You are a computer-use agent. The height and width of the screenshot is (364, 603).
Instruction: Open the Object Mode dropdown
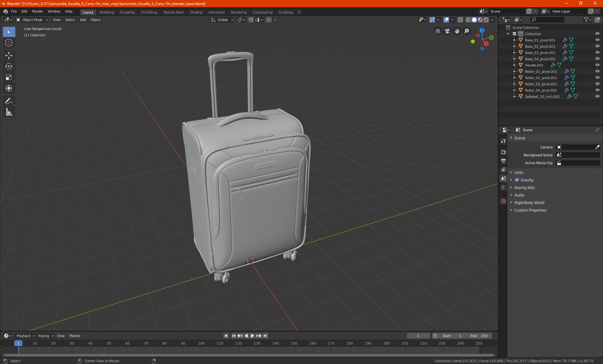(32, 20)
